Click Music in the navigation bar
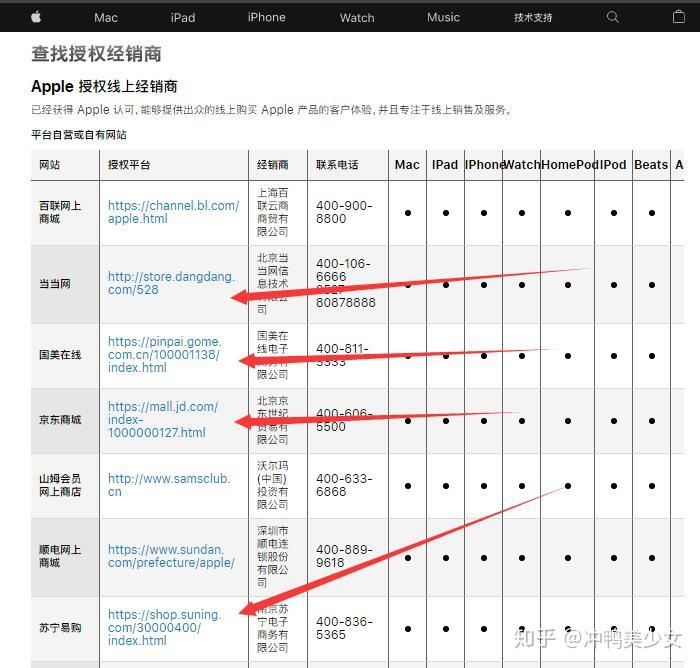 pos(443,17)
